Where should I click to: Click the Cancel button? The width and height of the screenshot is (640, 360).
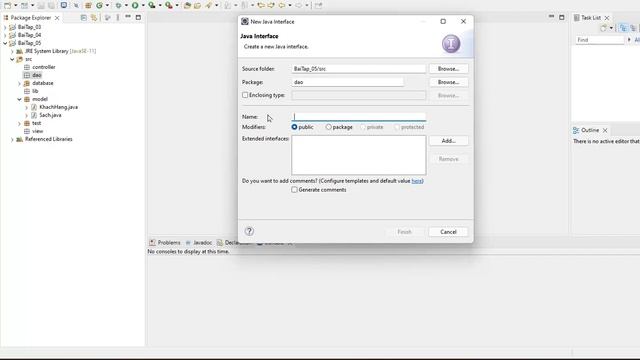coord(448,232)
